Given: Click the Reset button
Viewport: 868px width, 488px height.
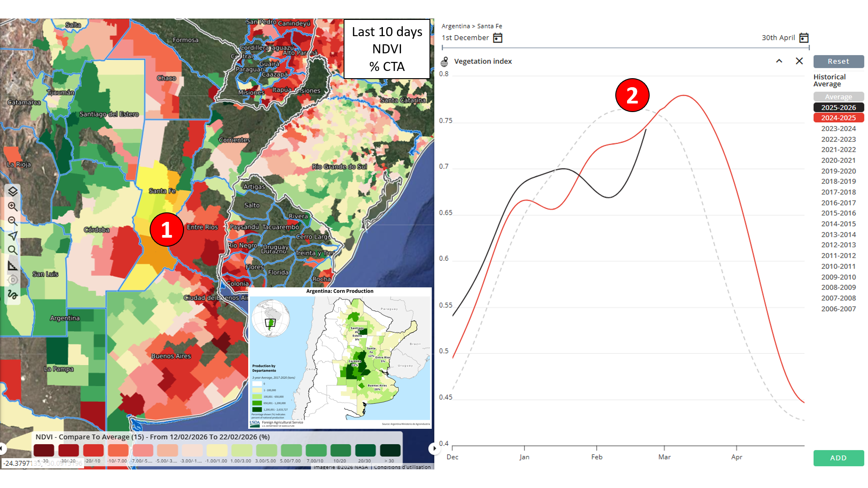Looking at the screenshot, I should 838,61.
